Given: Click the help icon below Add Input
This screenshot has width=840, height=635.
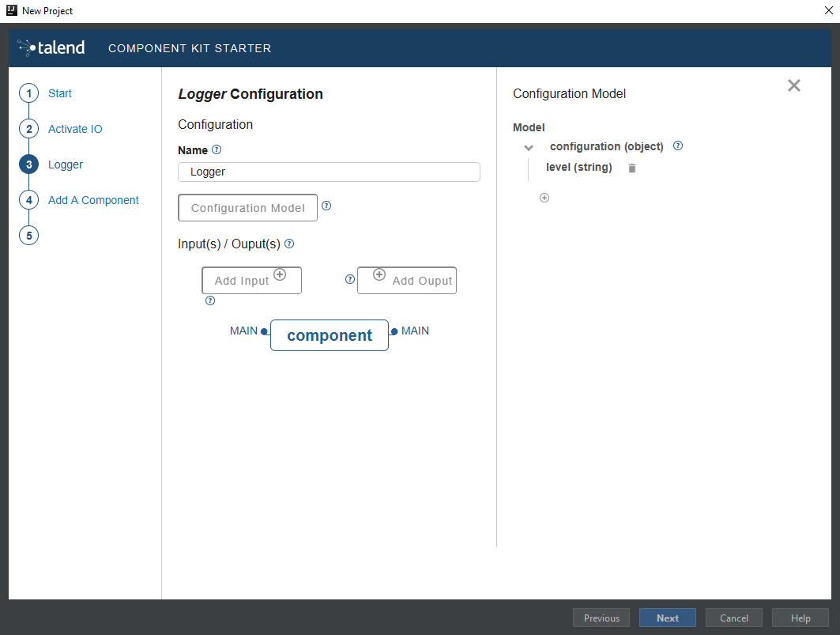Looking at the screenshot, I should click(x=210, y=300).
